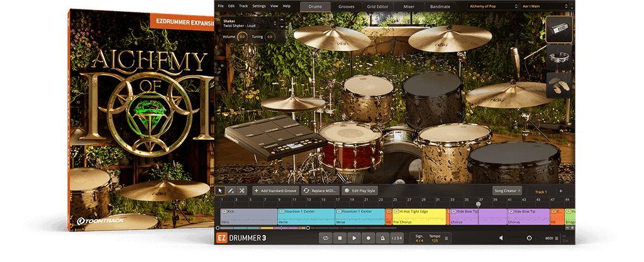Select first Floortom 1 Center Verse block
Screen dimensions: 644x262
306,217
